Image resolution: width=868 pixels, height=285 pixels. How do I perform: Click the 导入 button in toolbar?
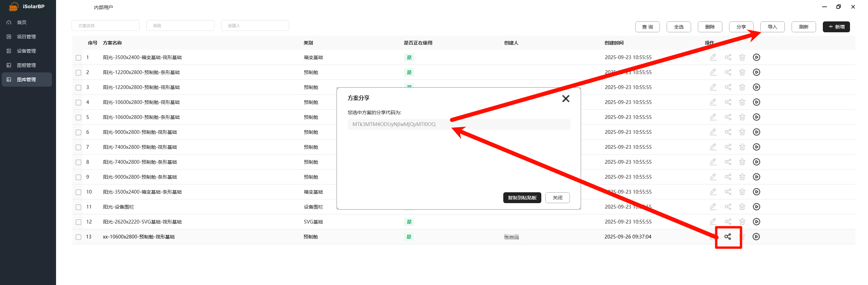(x=772, y=27)
